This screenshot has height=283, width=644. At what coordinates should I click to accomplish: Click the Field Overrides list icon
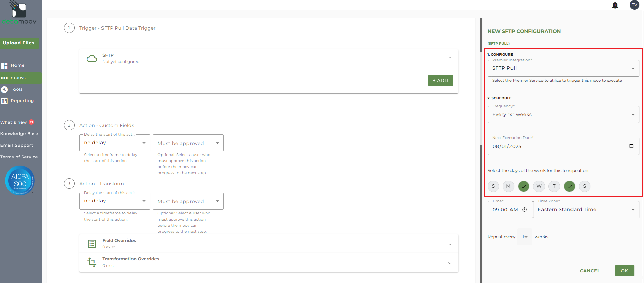click(92, 244)
